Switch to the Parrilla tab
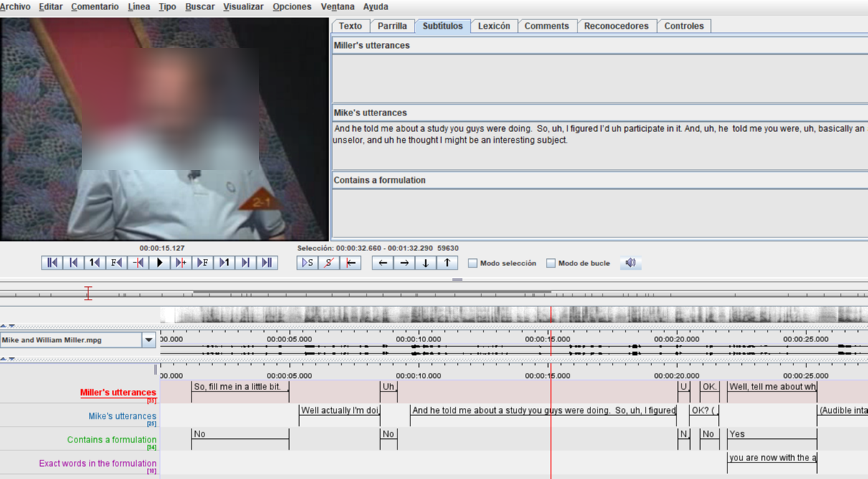 [x=392, y=26]
